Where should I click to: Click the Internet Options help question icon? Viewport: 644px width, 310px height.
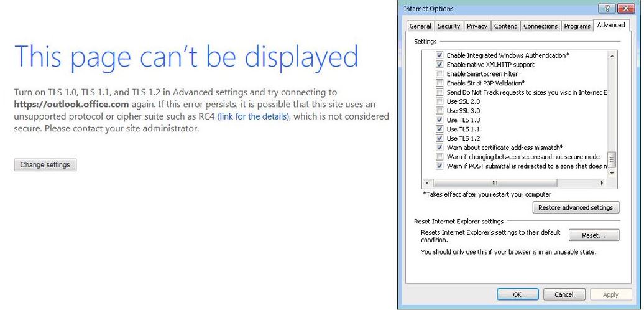[607, 8]
